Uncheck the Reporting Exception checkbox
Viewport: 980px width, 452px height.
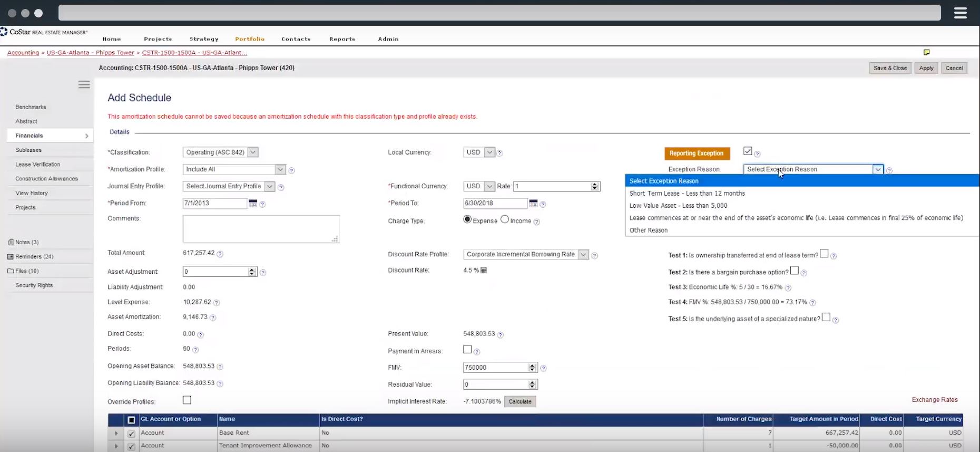click(x=748, y=151)
